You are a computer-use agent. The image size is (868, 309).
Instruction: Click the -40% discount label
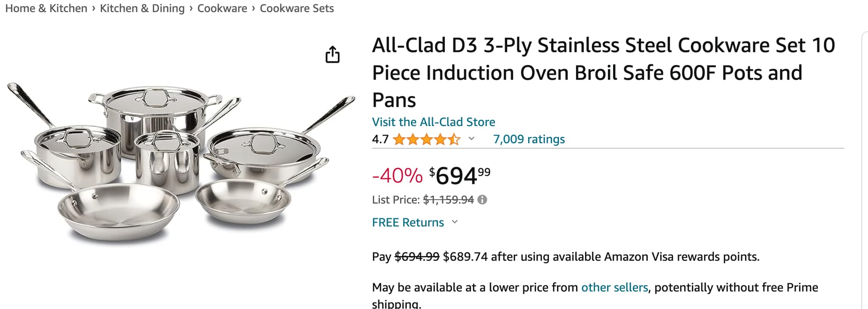[397, 175]
